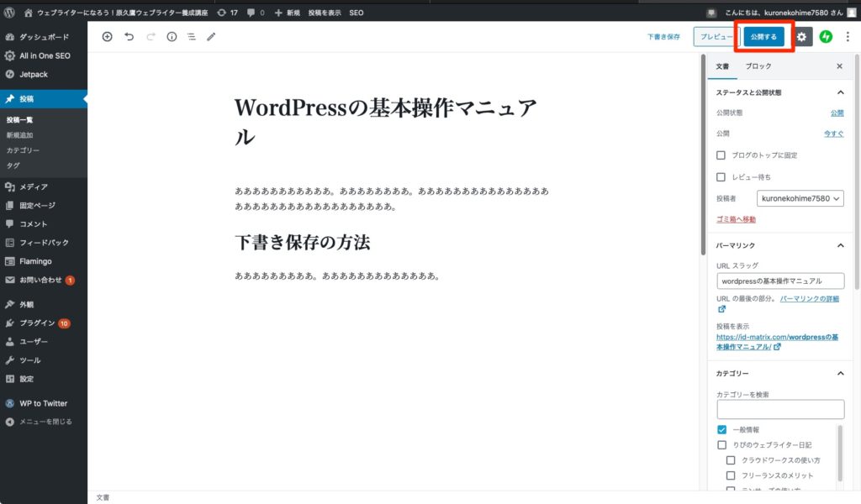The width and height of the screenshot is (861, 504).
Task: Open the パーマリンクの詳細 link
Action: [x=810, y=299]
